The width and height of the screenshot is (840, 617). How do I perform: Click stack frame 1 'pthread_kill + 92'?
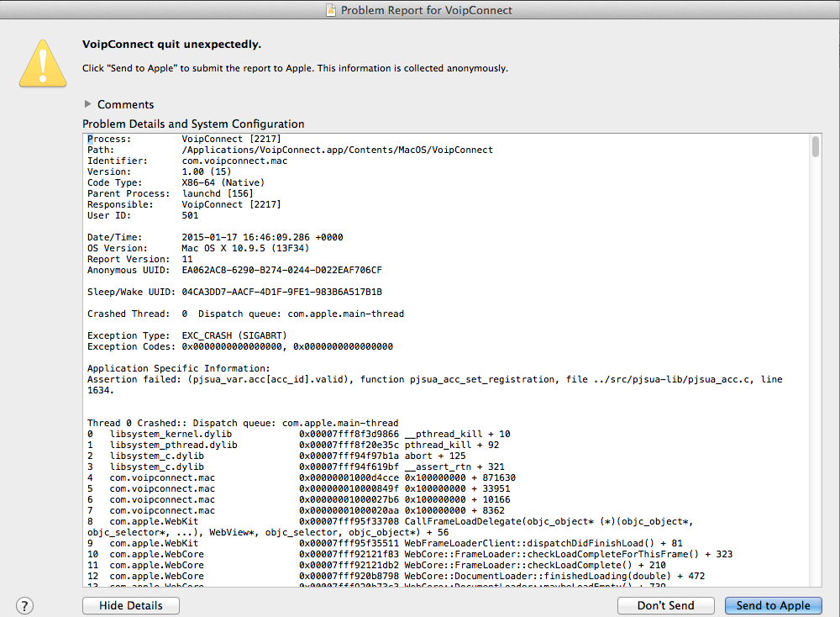coord(293,445)
